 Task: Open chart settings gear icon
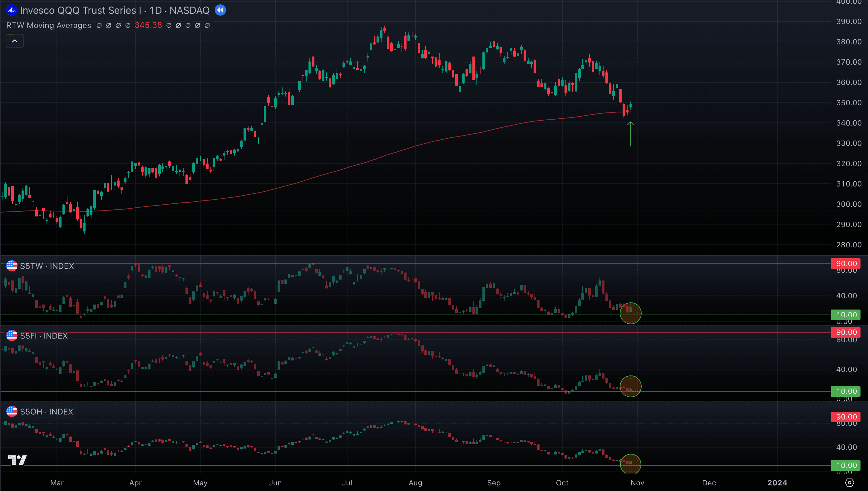coord(849,483)
